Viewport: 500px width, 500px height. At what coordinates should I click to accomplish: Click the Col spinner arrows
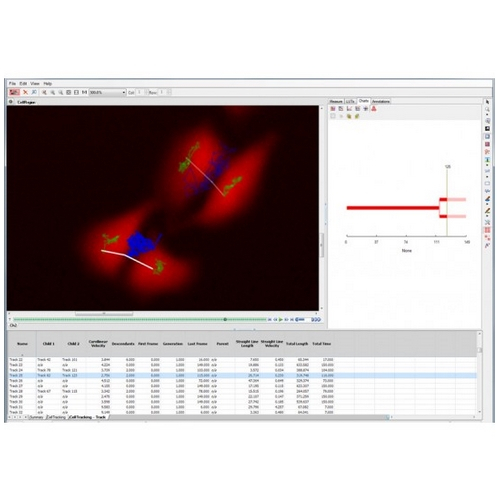[140, 92]
